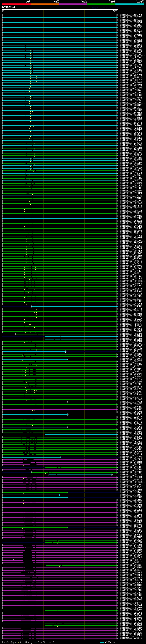Image resolution: width=146 pixels, height=644 pixels.
Task: Select hit label UniRef100_Q00654
Action: [131, 543]
